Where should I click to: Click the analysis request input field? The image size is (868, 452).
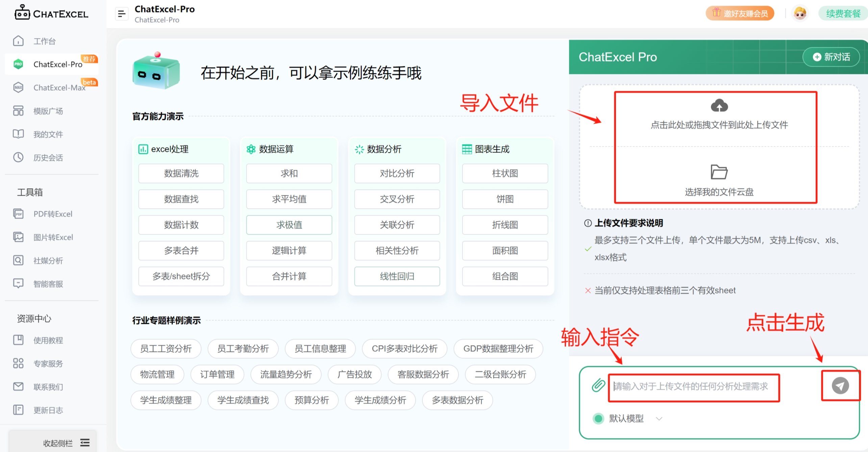[x=693, y=386]
